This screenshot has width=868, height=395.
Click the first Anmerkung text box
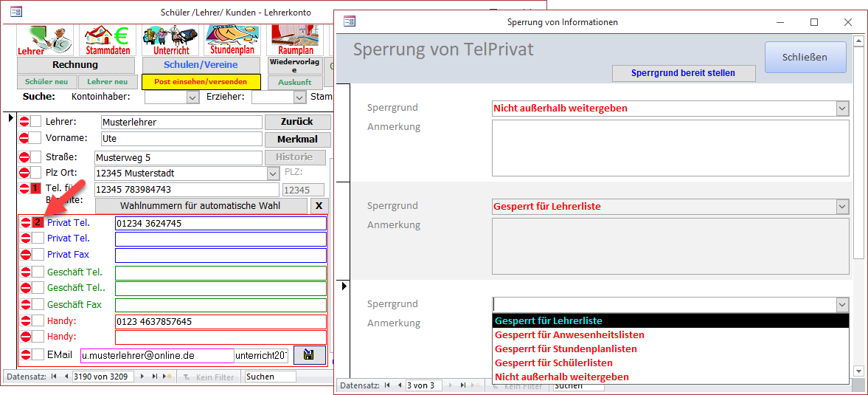tap(670, 148)
